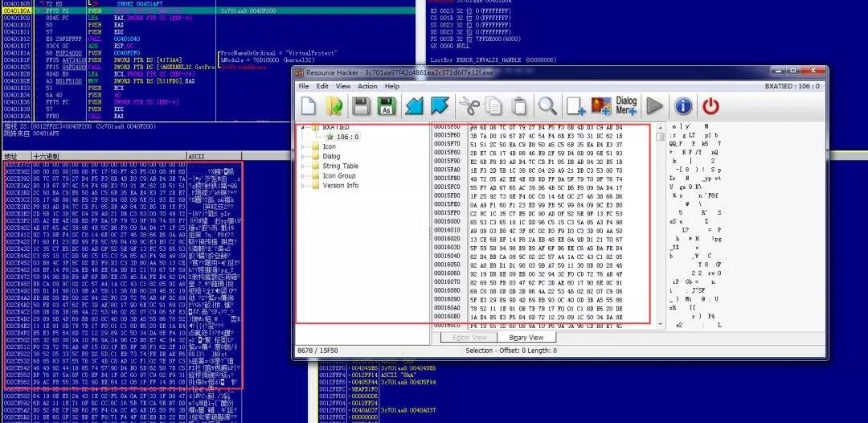Open a file with the folder icon
Viewport: 868px width, 423px height.
334,105
